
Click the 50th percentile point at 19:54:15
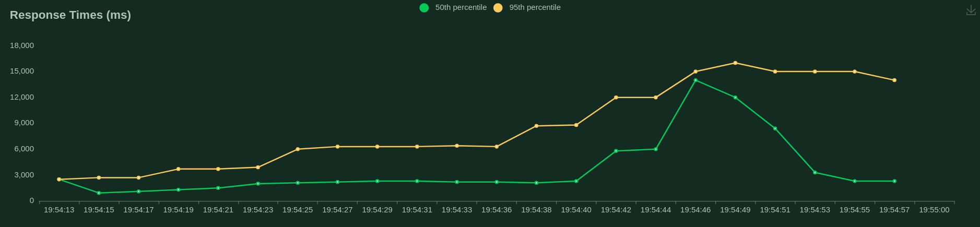(99, 193)
